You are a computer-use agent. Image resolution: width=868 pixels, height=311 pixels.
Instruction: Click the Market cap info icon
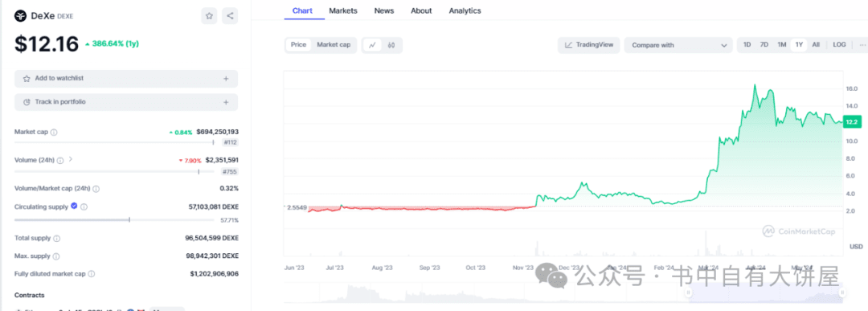pos(54,133)
